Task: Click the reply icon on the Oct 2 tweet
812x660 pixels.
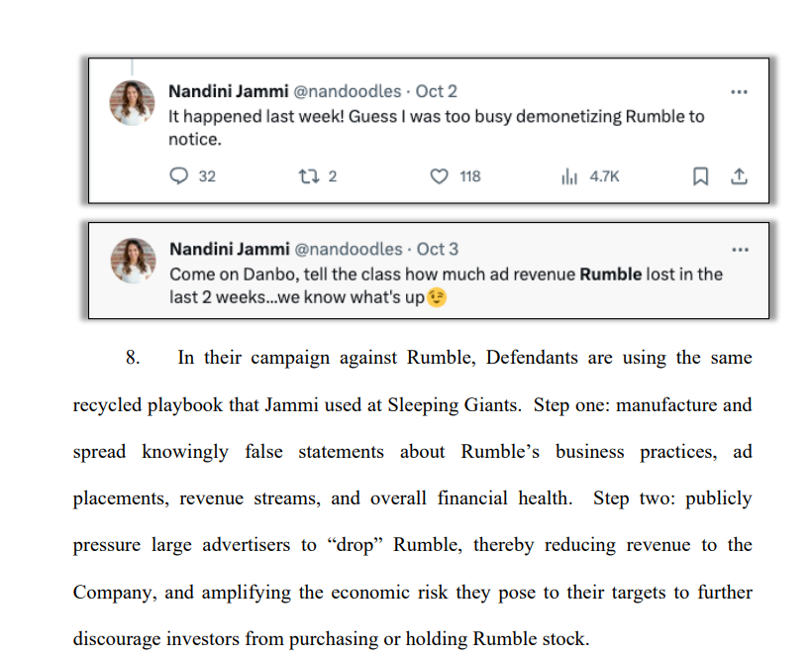Action: 179,176
